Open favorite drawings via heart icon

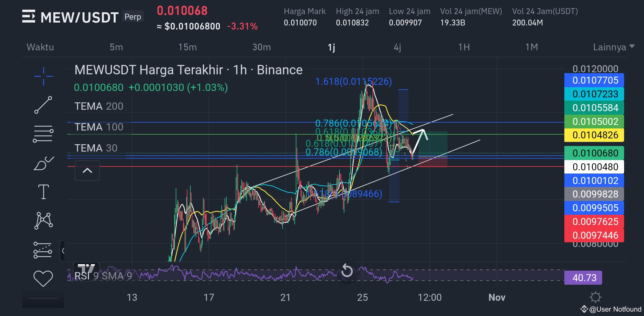coord(43,279)
